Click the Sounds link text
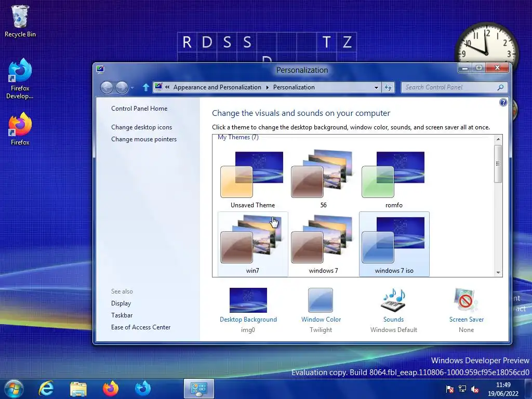Screen dimensions: 532x399 coord(394,320)
